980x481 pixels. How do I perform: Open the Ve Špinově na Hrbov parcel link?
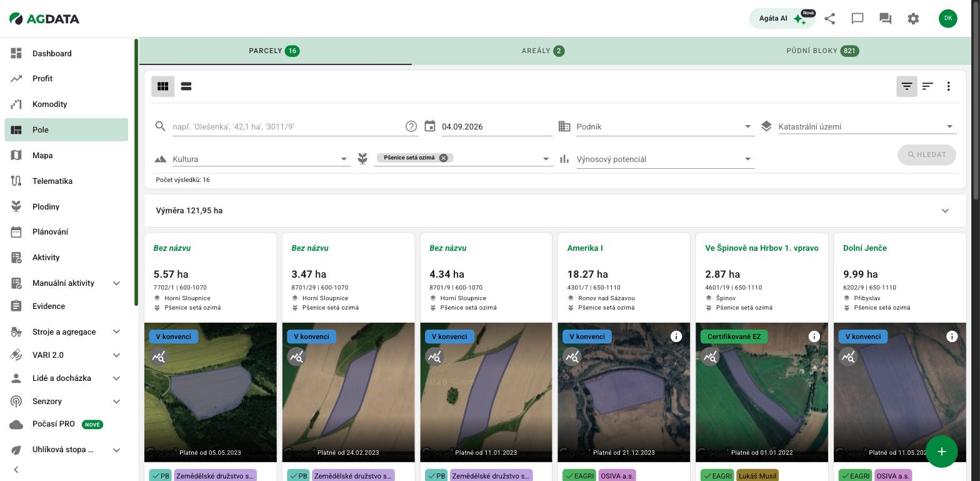pos(762,248)
